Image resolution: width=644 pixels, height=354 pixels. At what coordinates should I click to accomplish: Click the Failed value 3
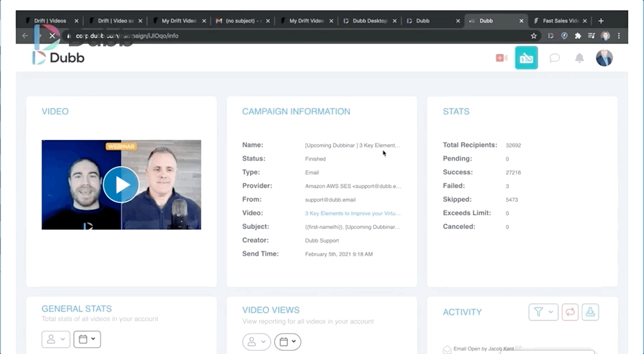click(507, 186)
